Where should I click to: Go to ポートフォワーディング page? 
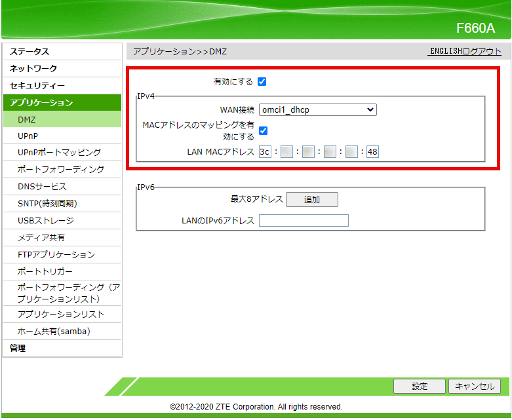click(x=61, y=170)
